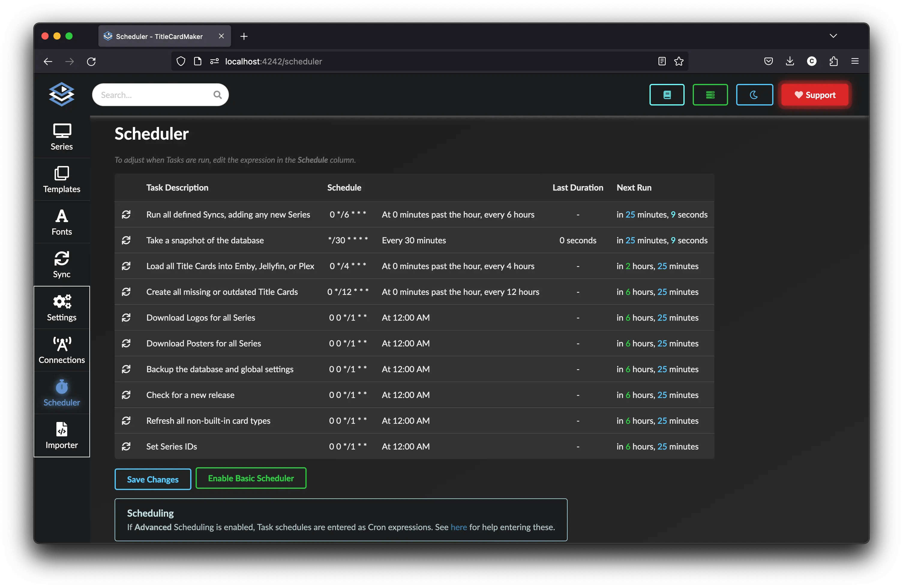Run the Set Series IDs task
This screenshot has height=588, width=903.
pyautogui.click(x=126, y=446)
